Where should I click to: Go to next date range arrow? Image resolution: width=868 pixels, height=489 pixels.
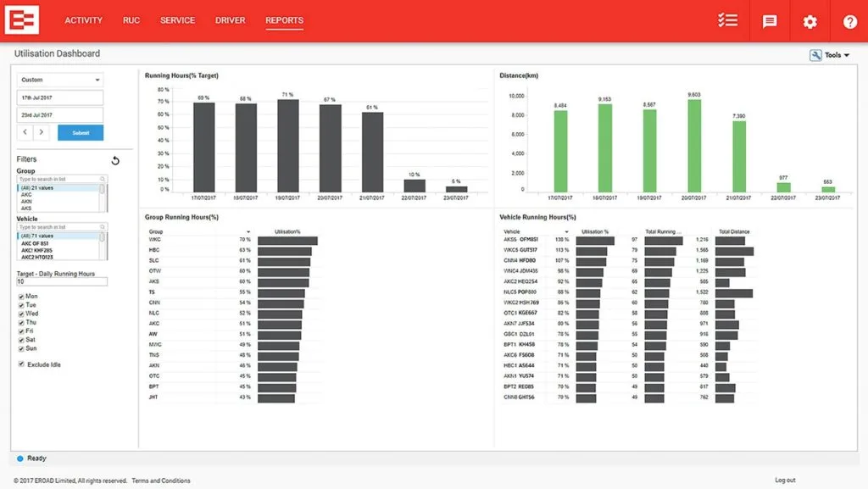(41, 132)
